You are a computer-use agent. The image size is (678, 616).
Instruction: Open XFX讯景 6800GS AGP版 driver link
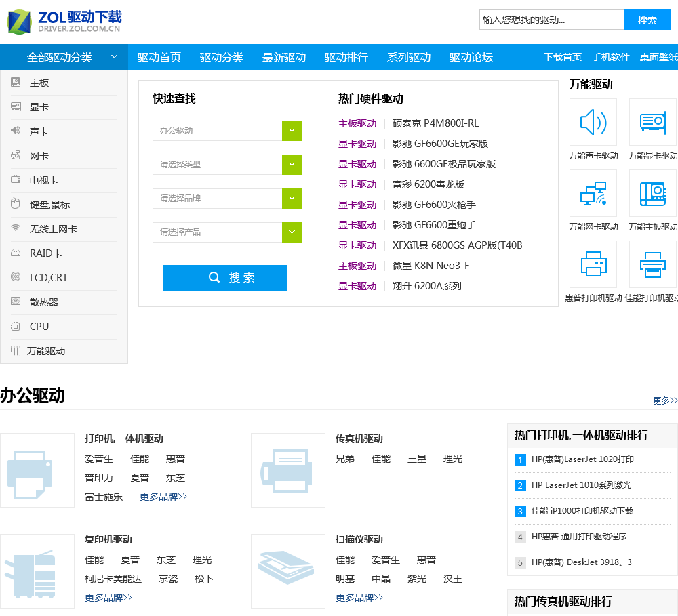pos(457,245)
